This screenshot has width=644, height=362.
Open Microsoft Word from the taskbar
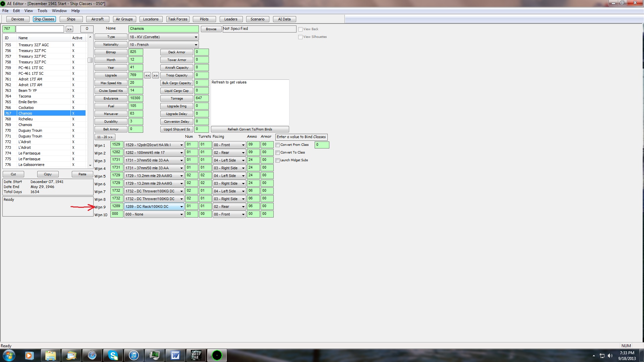pos(175,355)
